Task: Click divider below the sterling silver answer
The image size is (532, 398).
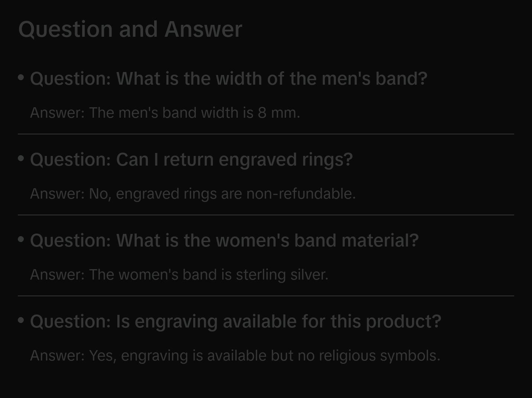Action: point(266,296)
